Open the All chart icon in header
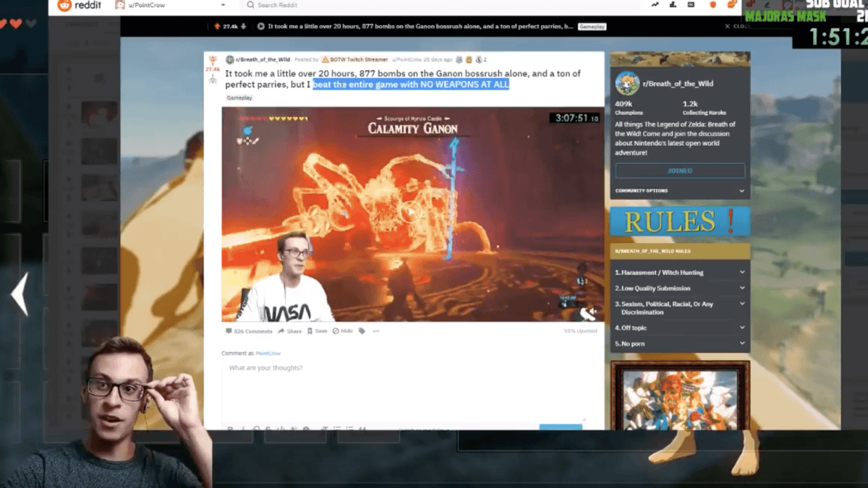 (673, 5)
